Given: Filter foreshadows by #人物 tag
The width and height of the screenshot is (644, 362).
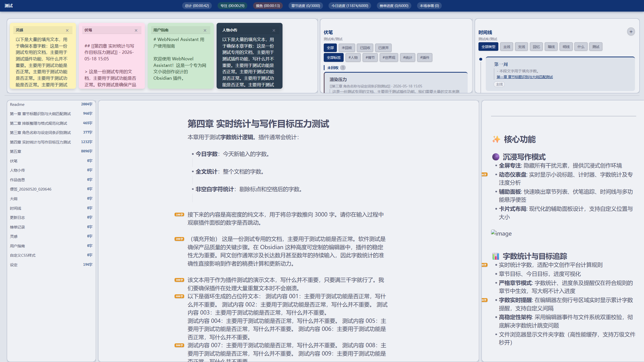Looking at the screenshot, I should [x=353, y=58].
